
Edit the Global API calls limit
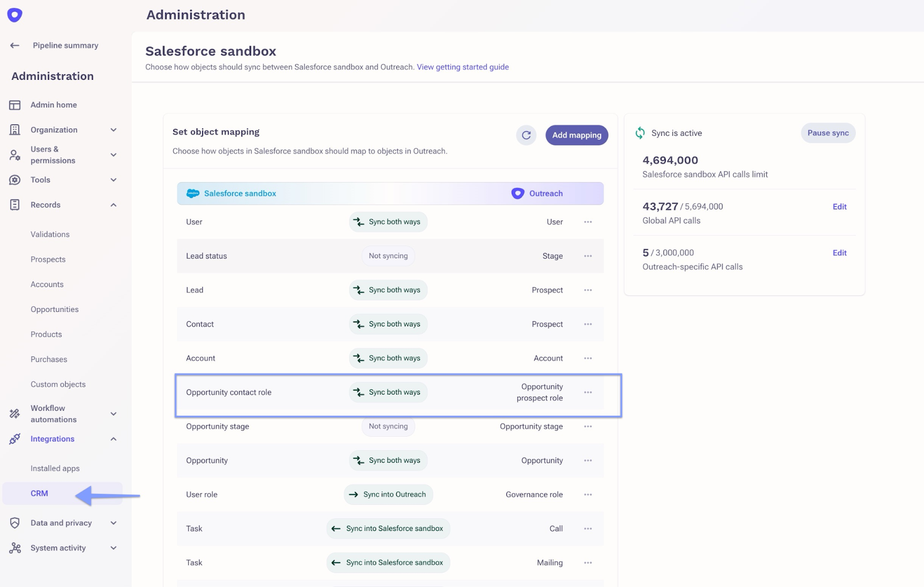[840, 207]
